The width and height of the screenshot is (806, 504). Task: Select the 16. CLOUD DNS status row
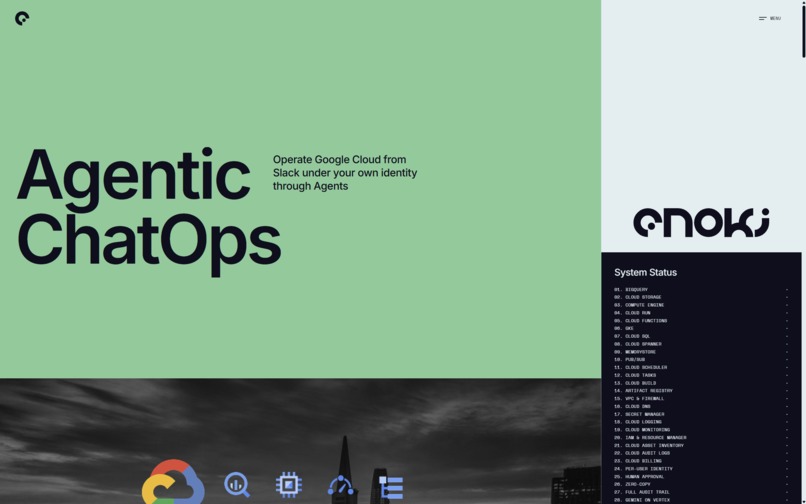click(701, 406)
